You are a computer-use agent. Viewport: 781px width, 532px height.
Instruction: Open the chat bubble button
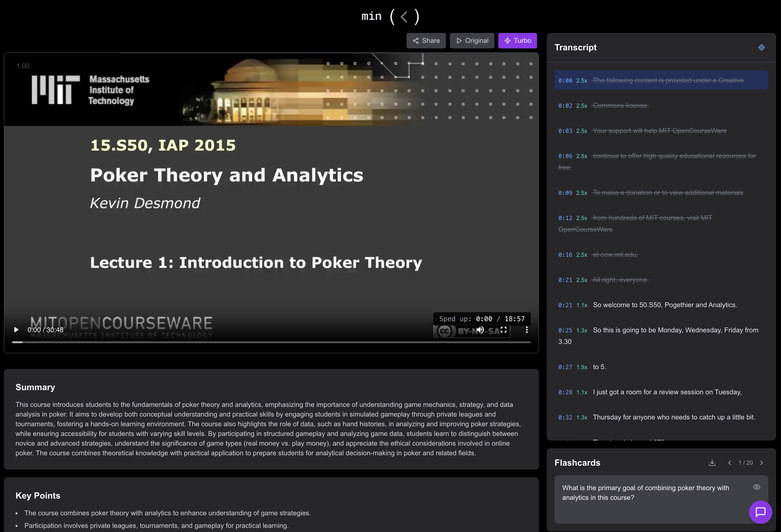click(760, 512)
